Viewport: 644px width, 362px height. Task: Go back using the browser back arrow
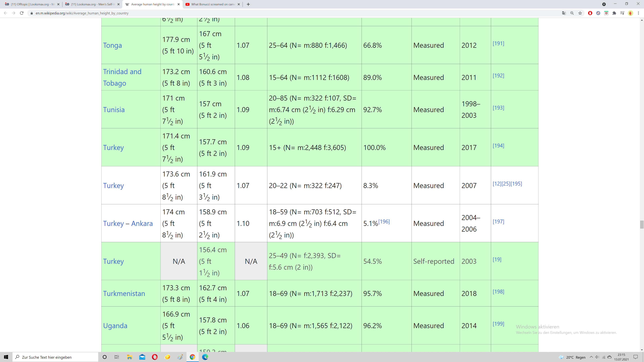(6, 13)
